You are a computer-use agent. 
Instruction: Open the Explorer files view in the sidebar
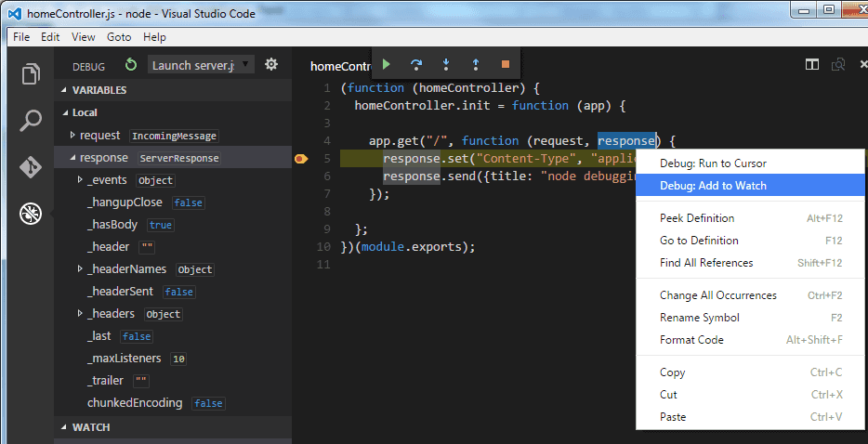point(31,73)
